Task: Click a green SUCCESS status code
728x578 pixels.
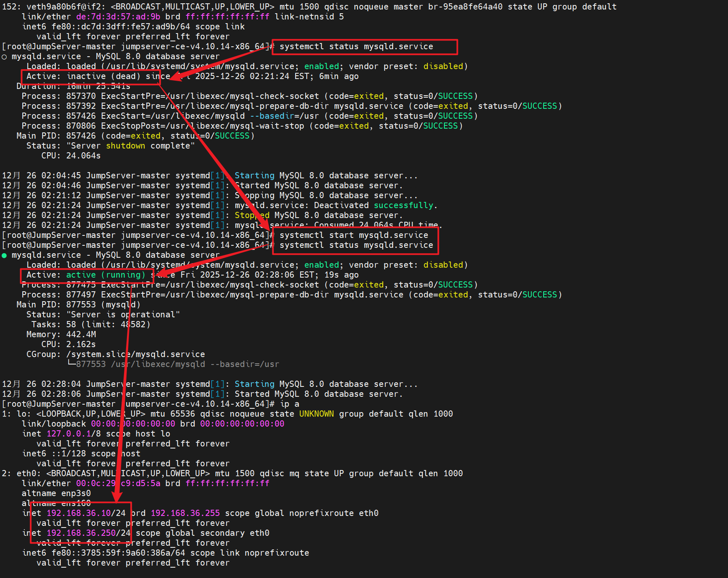Action: point(455,96)
